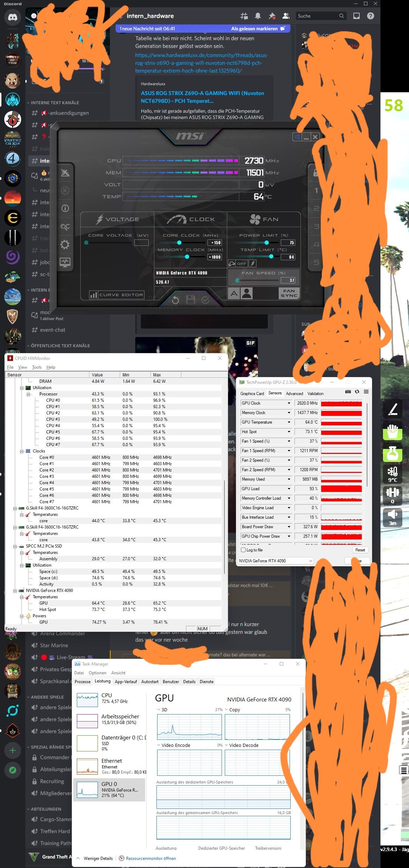The height and width of the screenshot is (868, 409).
Task: Collapse SPCC M.2 PCIe SSD node
Action: 15,546
